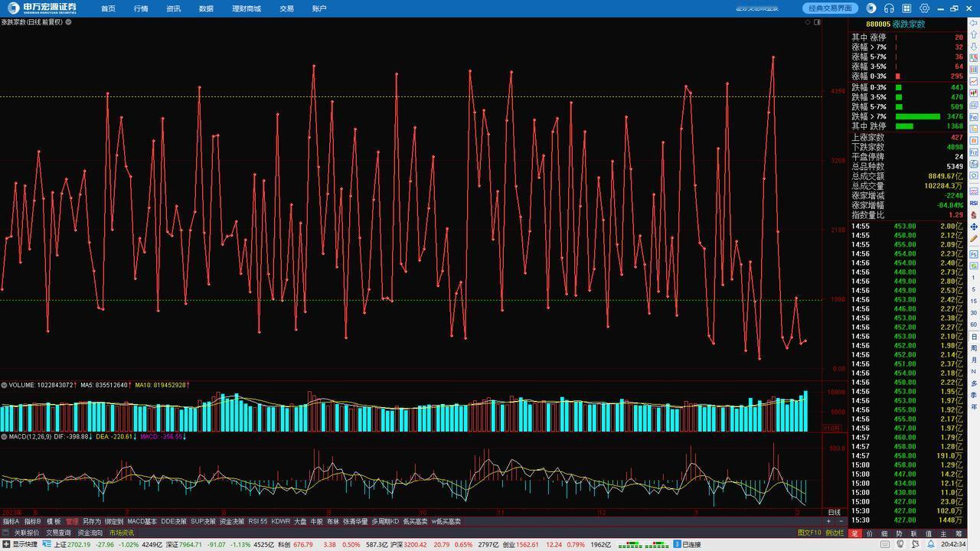This screenshot has height=551, width=980.
Task: Click the 侧边栏 button
Action: pos(835,533)
